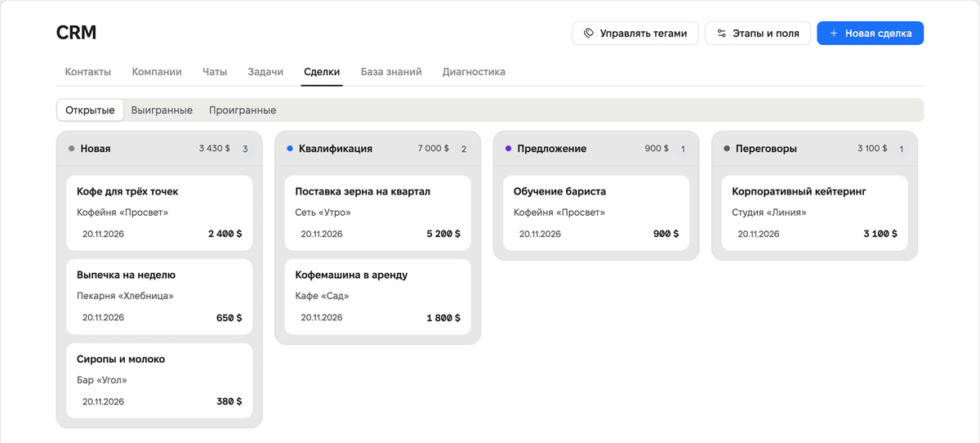Click the count badge 1 in Переговоры
Image resolution: width=980 pixels, height=443 pixels.
[901, 149]
